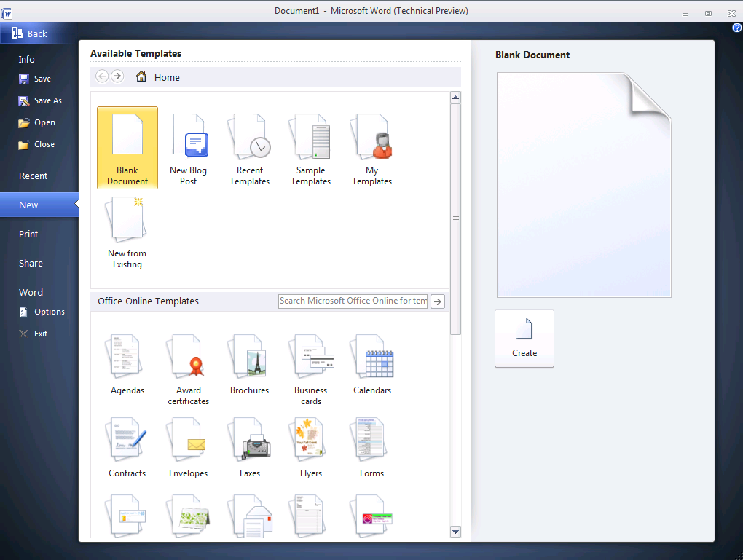
Task: Go forward in template navigation
Action: coord(117,76)
